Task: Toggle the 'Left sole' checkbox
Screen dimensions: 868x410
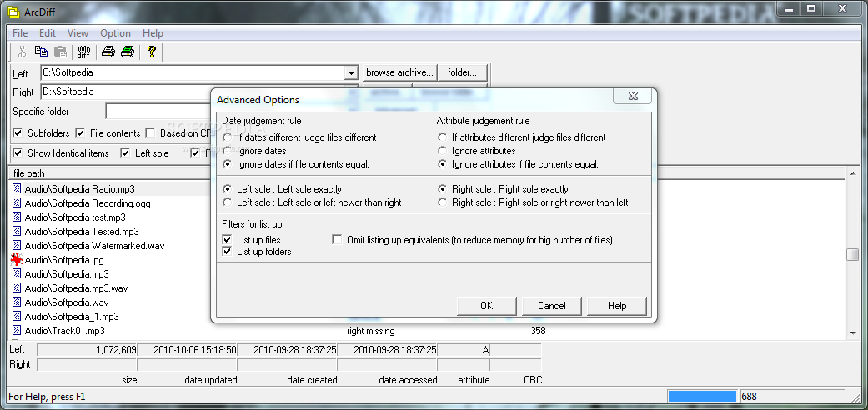Action: click(125, 152)
